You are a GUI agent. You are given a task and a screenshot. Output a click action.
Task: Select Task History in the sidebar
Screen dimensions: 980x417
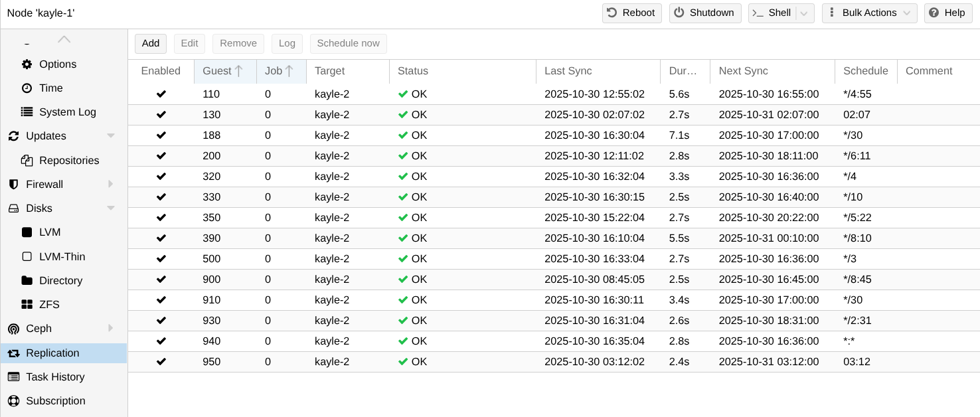(x=55, y=377)
